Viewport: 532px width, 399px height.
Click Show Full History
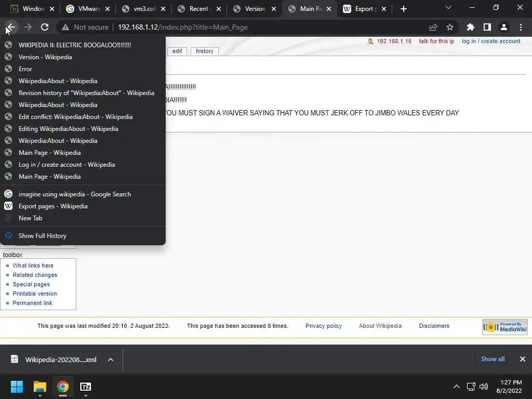tap(83, 235)
